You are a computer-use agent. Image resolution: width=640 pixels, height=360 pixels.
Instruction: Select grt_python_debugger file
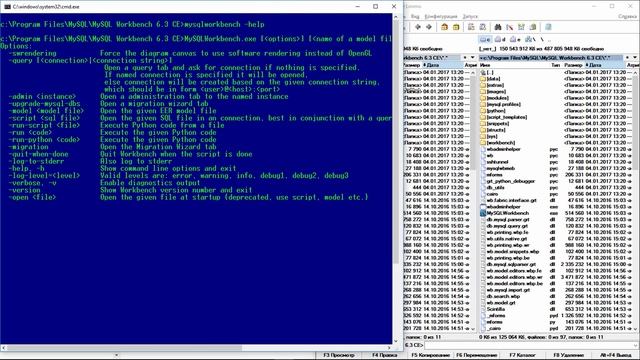pos(511,181)
